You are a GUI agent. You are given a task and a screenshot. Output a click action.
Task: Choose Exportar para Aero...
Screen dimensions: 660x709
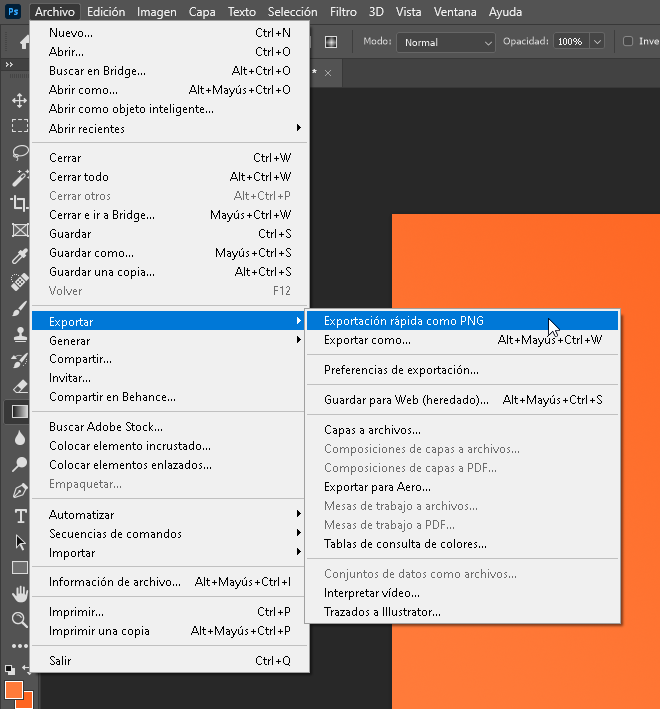[x=462, y=487]
